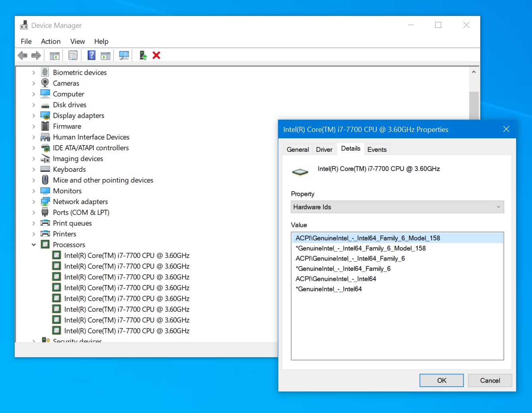This screenshot has height=413, width=532.
Task: Close the Properties dialog with X
Action: point(506,129)
